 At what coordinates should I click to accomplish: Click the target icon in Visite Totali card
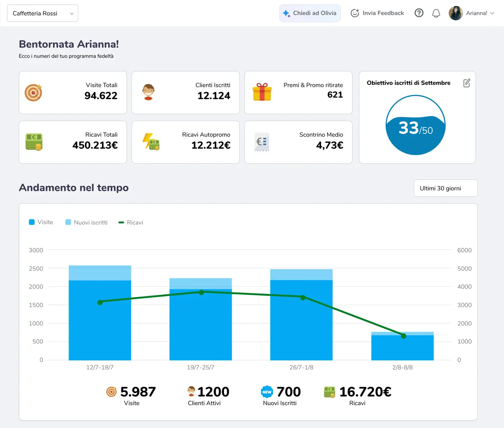coord(33,92)
